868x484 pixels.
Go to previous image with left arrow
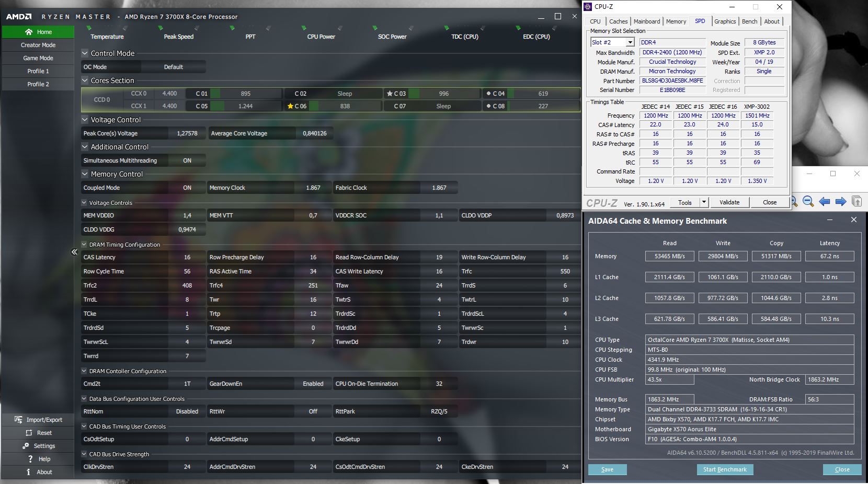[x=825, y=201]
